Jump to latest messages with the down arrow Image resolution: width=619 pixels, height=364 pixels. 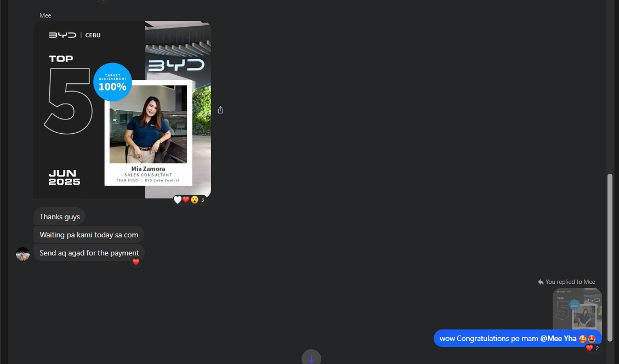(311, 359)
